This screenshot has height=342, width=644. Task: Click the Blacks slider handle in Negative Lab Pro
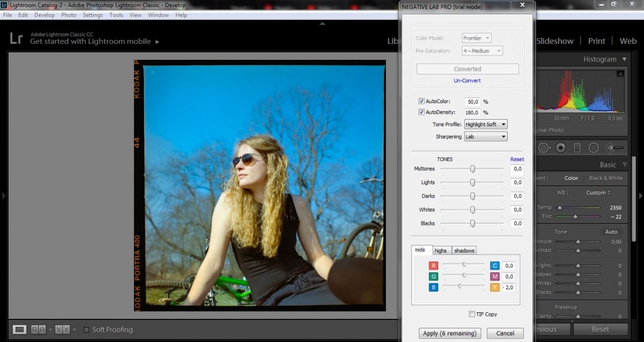tap(472, 223)
